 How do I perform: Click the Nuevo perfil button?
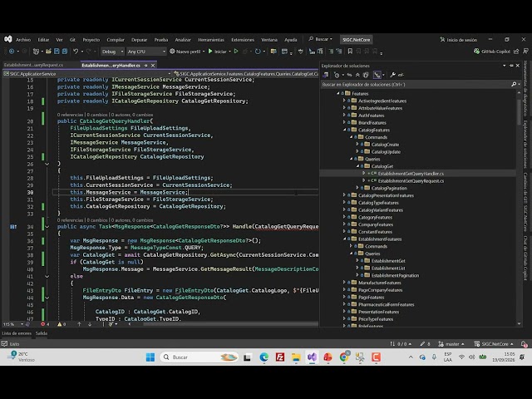tap(185, 52)
